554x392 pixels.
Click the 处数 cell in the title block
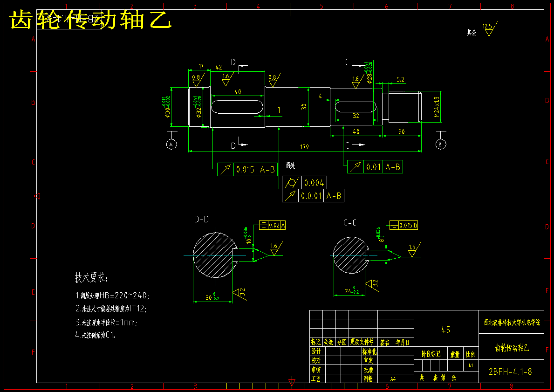tap(329, 342)
